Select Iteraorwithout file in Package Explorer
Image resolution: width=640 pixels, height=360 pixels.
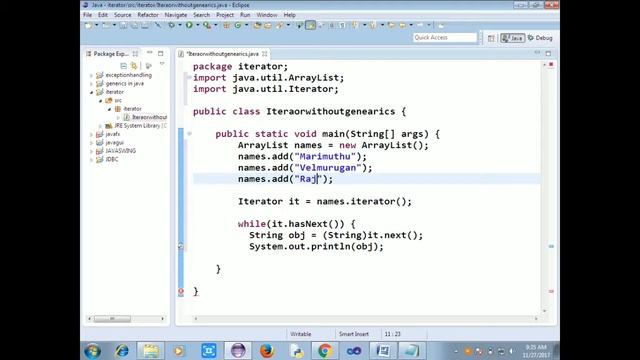pyautogui.click(x=149, y=117)
